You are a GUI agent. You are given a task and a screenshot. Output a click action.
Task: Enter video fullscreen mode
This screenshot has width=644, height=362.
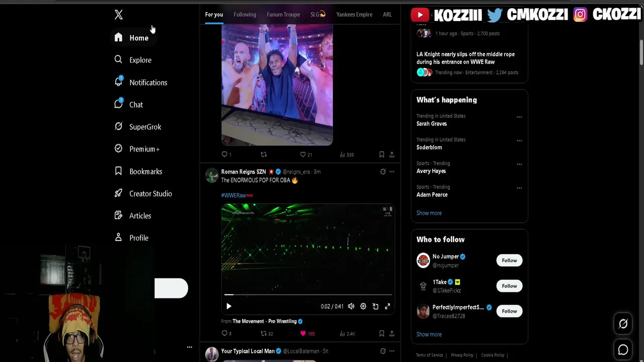[387, 306]
